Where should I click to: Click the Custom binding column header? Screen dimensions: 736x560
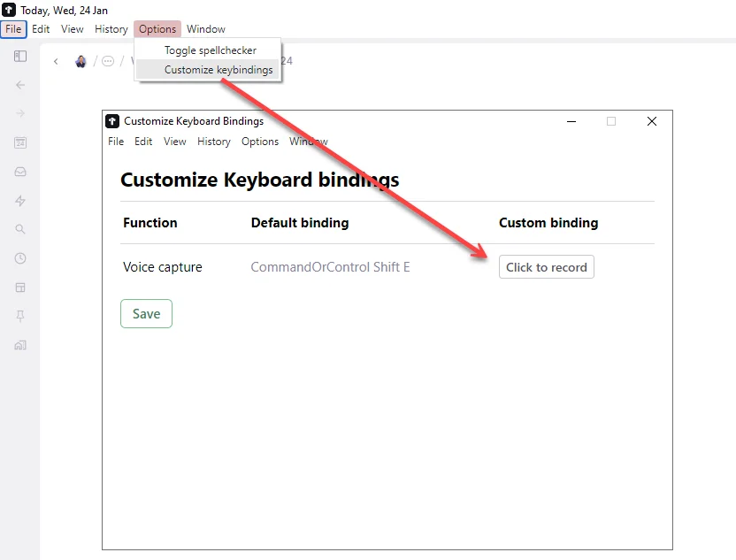548,223
